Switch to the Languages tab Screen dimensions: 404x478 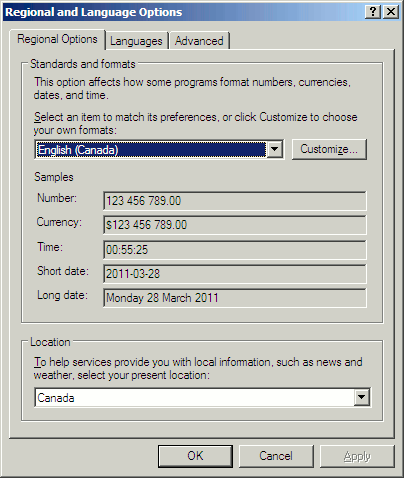[136, 41]
